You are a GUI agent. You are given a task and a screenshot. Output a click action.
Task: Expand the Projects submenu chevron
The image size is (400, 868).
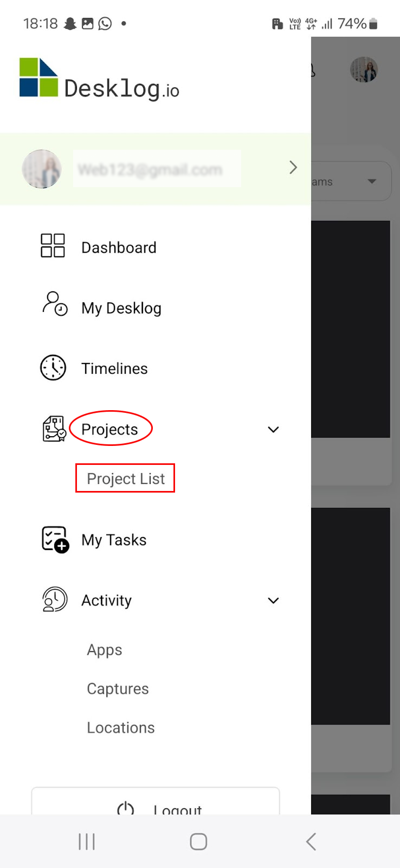coord(273,429)
